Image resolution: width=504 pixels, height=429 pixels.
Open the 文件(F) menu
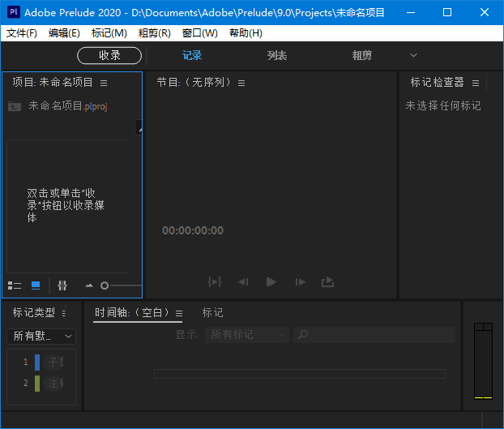[x=22, y=33]
